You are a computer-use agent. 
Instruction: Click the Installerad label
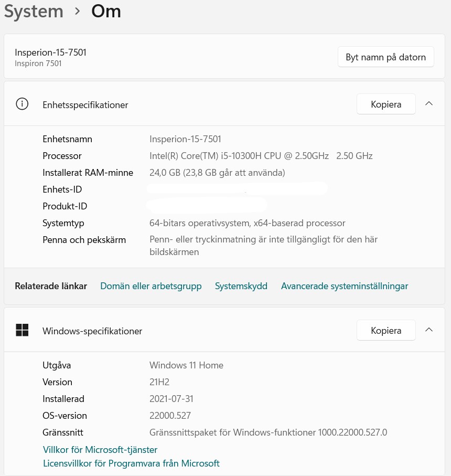point(63,398)
